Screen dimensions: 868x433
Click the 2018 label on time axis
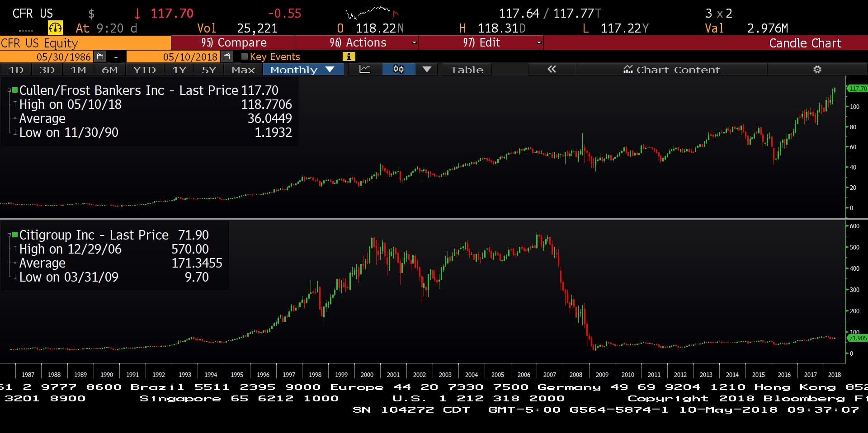pyautogui.click(x=834, y=375)
